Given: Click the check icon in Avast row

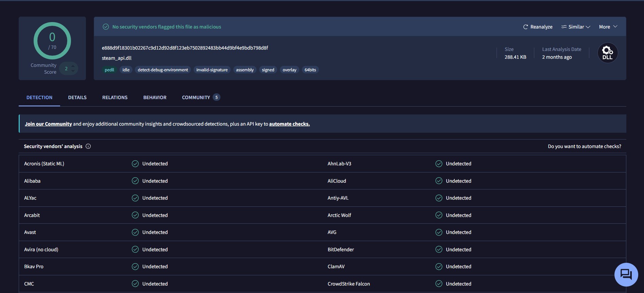Looking at the screenshot, I should pos(135,232).
